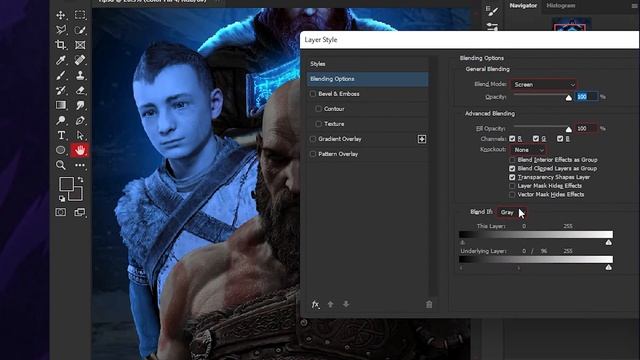Toggle Quick Mask mode icon
The height and width of the screenshot is (360, 640).
coord(61,212)
